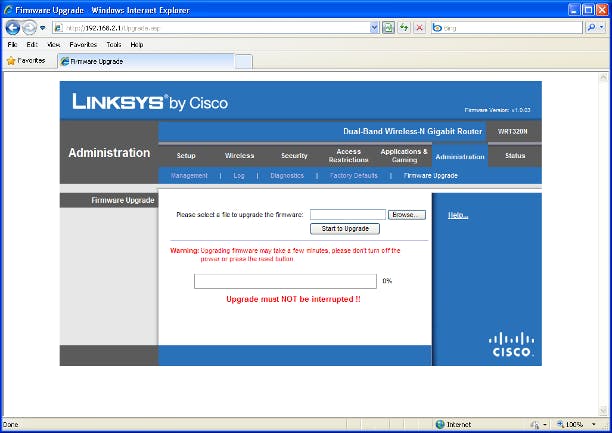Open the search provider dropdown arrow
This screenshot has width=612, height=433.
(x=601, y=28)
